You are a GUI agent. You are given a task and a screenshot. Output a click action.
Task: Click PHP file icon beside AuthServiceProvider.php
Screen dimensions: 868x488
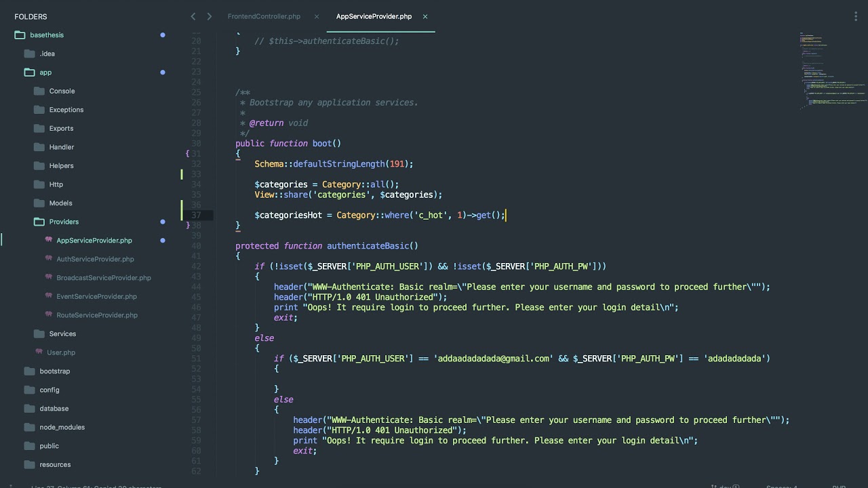49,258
